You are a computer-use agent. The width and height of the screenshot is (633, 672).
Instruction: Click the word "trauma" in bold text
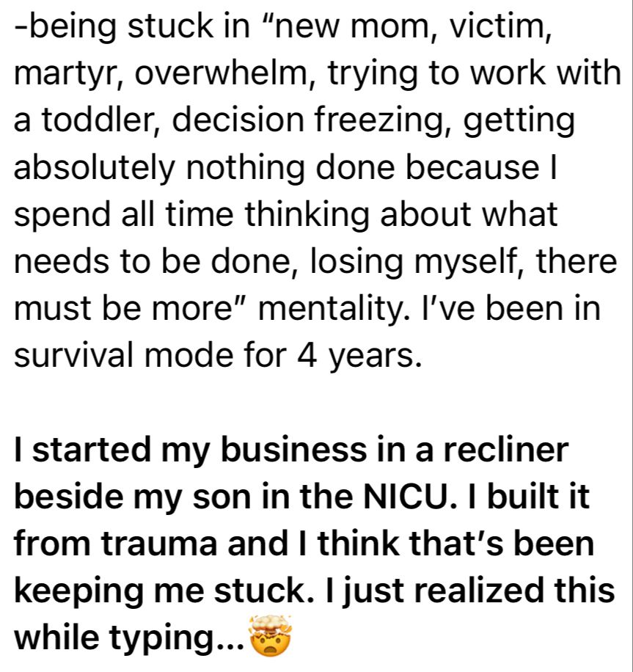[x=159, y=544]
